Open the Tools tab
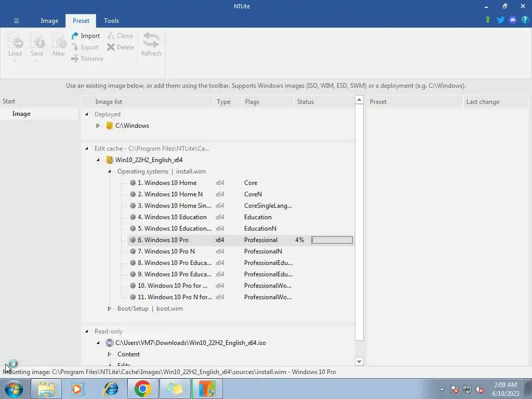 [x=111, y=21]
